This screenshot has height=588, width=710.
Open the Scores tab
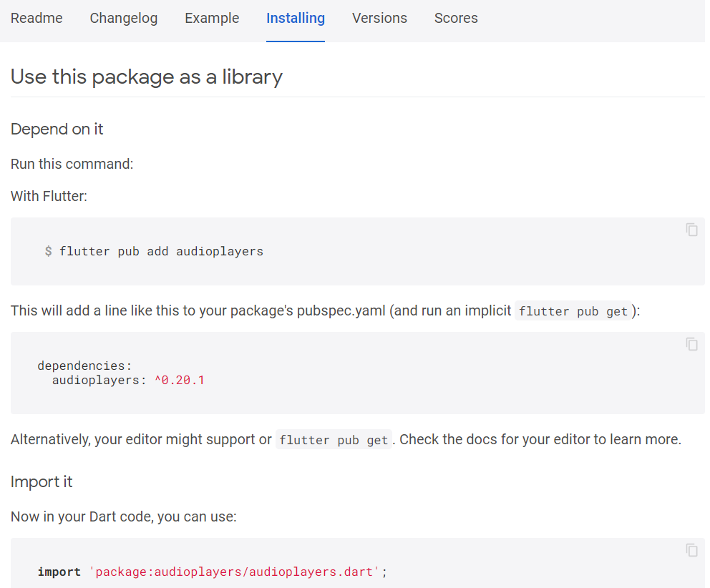pyautogui.click(x=456, y=18)
